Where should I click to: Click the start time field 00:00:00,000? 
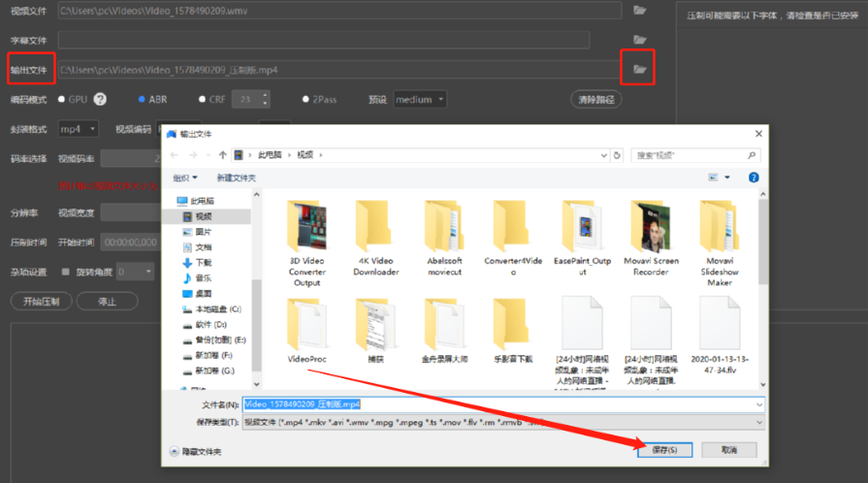click(x=131, y=242)
